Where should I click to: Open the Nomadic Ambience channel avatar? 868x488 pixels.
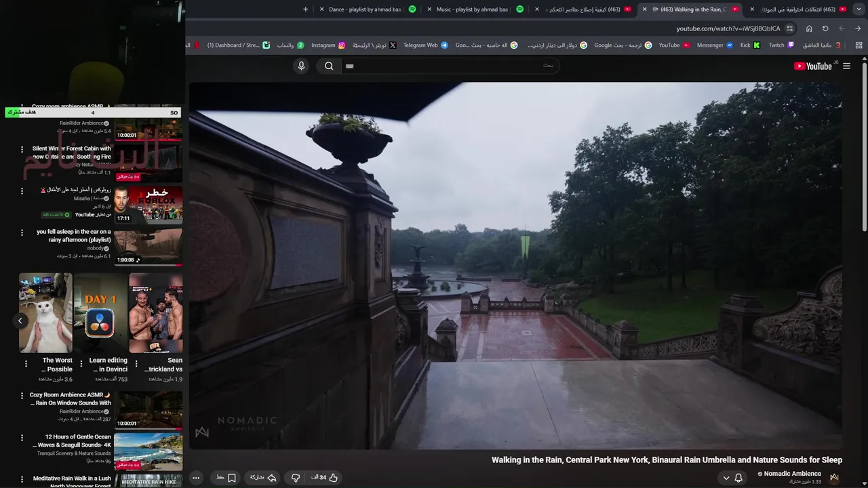(x=834, y=477)
